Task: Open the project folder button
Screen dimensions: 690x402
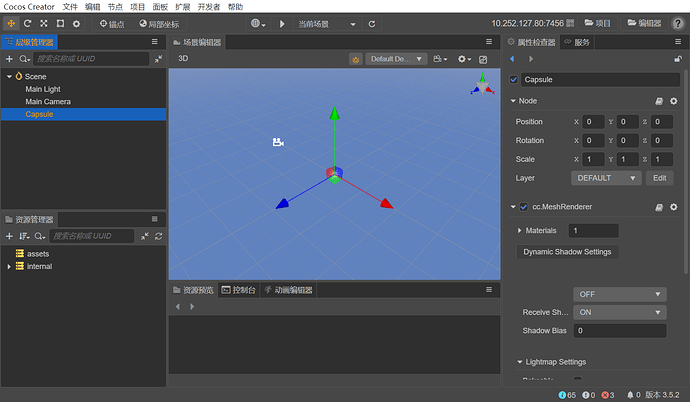Action: [597, 23]
